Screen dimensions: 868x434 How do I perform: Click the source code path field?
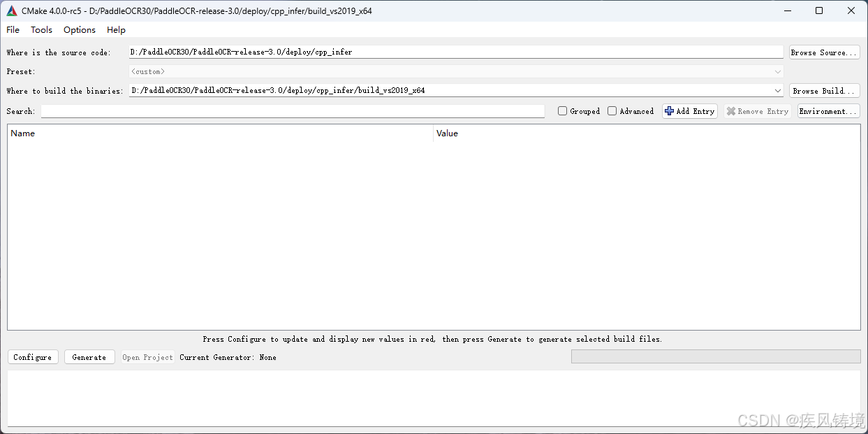(x=456, y=52)
